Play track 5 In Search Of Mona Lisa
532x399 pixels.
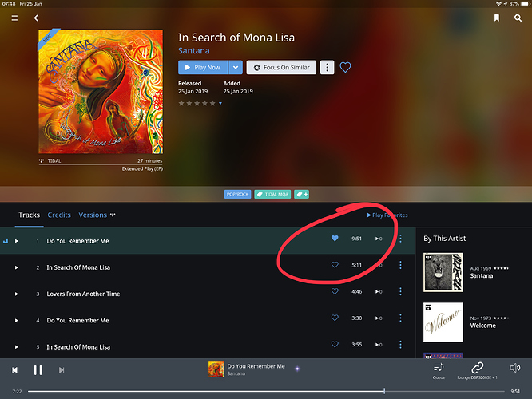[x=16, y=347]
